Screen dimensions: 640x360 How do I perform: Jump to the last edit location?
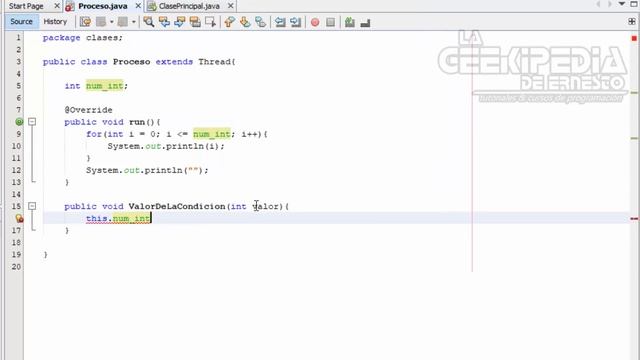(x=85, y=22)
